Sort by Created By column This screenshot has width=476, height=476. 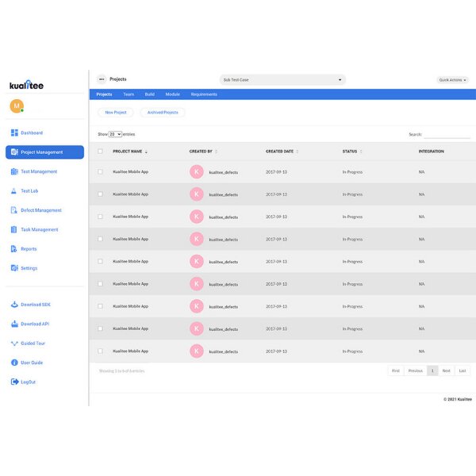[x=203, y=152]
